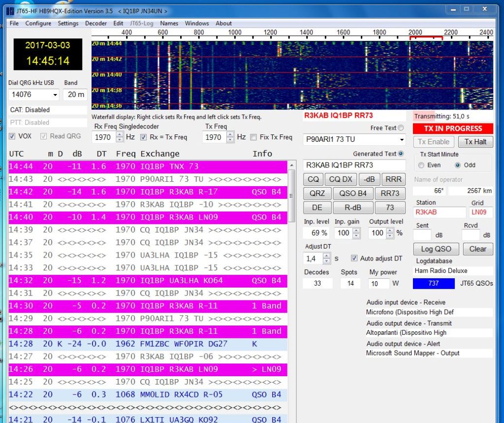This screenshot has height=423, width=504.
Task: Enable the Fix Tx Freq checkbox
Action: (x=253, y=137)
